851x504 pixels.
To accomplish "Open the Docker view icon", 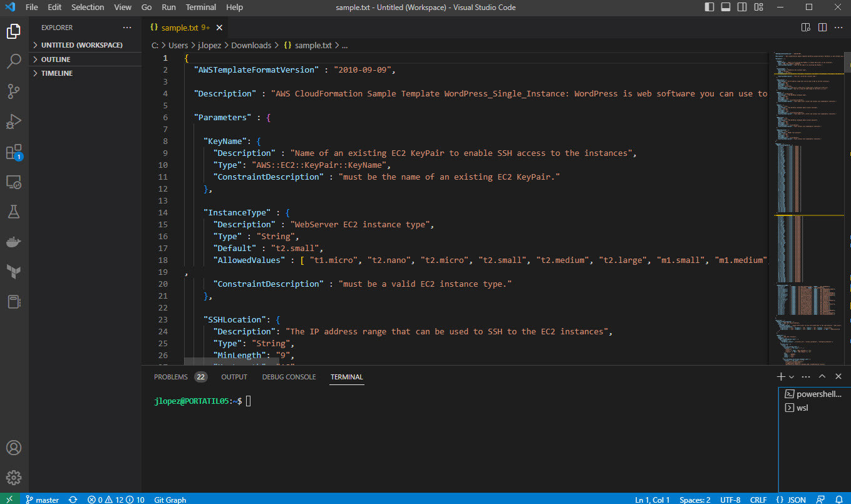I will [14, 242].
